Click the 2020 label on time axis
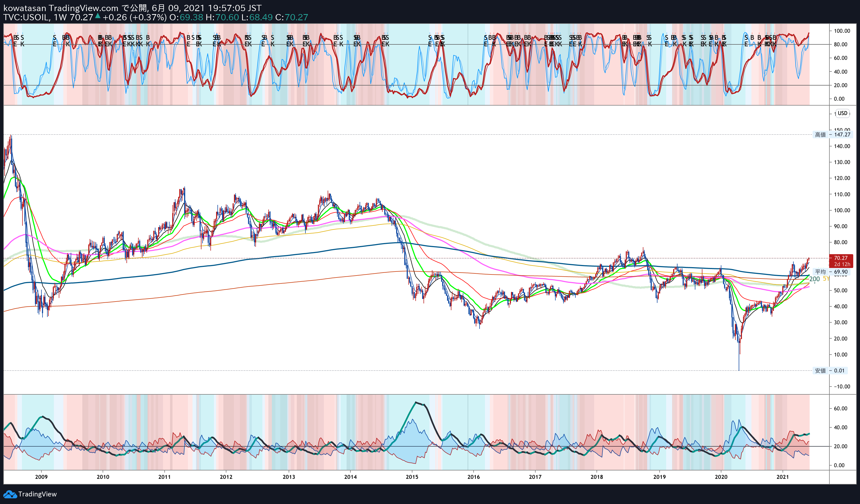 click(x=721, y=477)
